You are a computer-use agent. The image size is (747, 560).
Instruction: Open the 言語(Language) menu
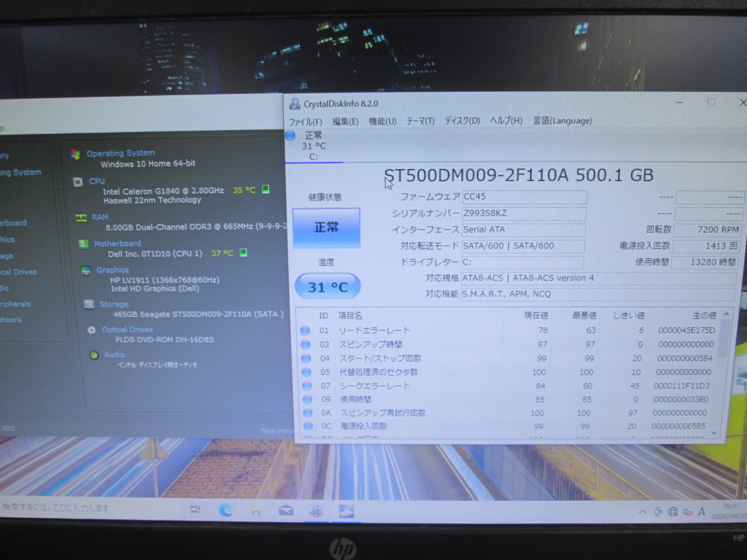pyautogui.click(x=562, y=121)
